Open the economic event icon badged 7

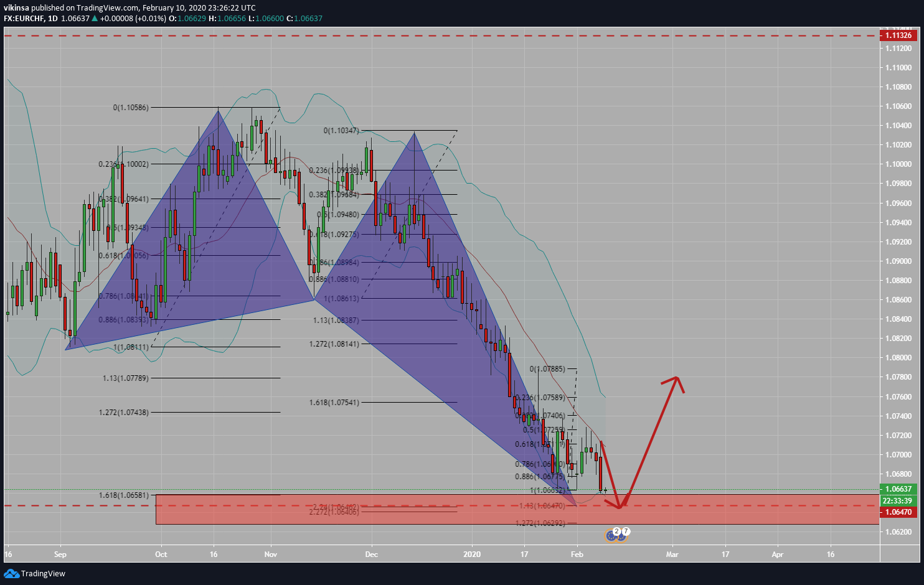[x=622, y=534]
